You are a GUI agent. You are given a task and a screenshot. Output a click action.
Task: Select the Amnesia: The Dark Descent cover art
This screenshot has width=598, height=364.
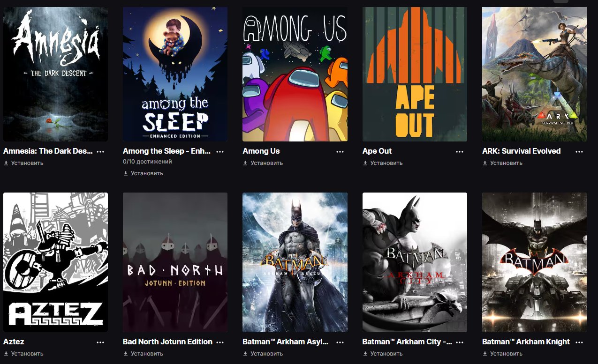(x=55, y=74)
